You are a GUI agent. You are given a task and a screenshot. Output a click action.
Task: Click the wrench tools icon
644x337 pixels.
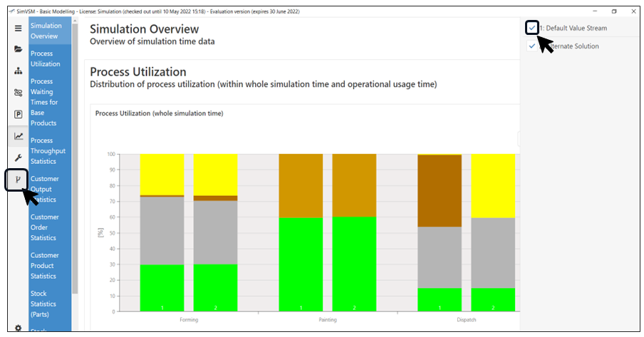[x=18, y=157]
